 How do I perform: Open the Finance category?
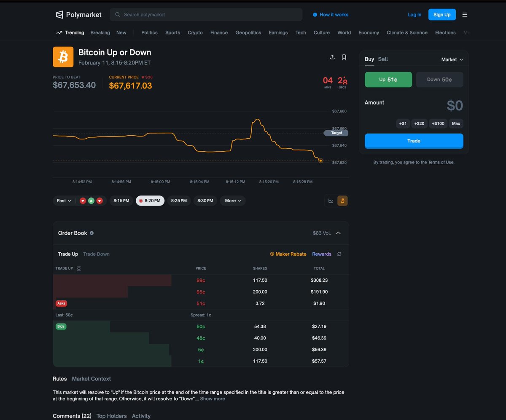coord(219,32)
